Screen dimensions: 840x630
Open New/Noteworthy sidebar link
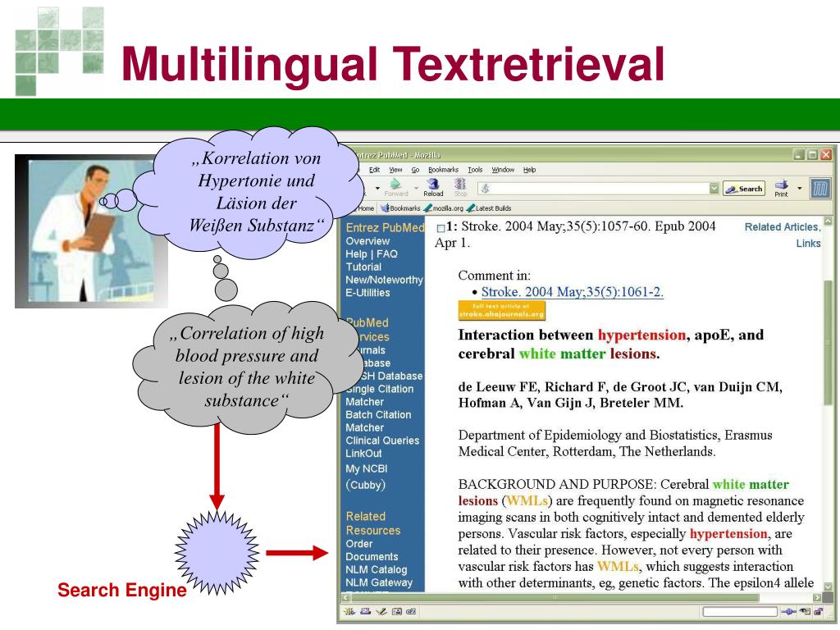[384, 280]
